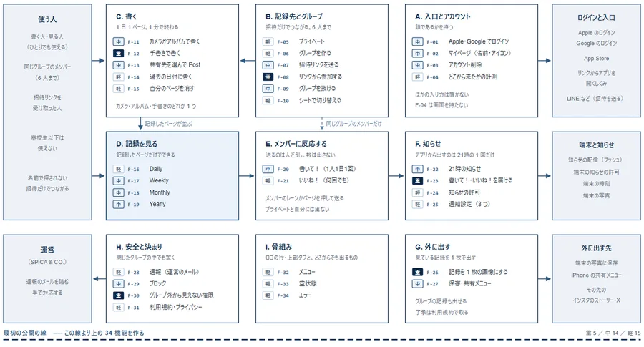
Task: Select the 中 badge on row F-01
Action: 417,42
